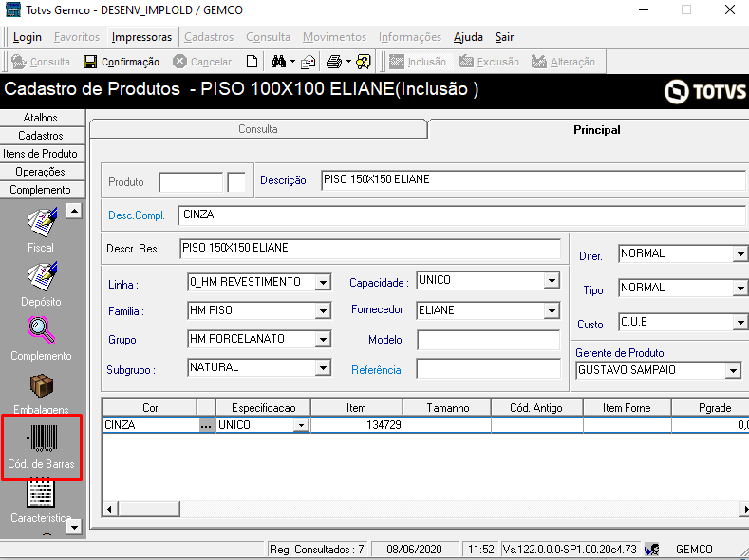Click the Complemento sidebar header button
This screenshot has height=560, width=749.
pos(43,190)
